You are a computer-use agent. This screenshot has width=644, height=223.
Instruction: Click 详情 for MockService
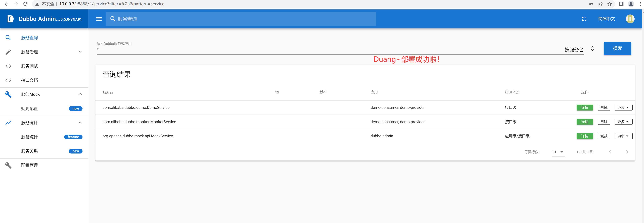click(585, 136)
